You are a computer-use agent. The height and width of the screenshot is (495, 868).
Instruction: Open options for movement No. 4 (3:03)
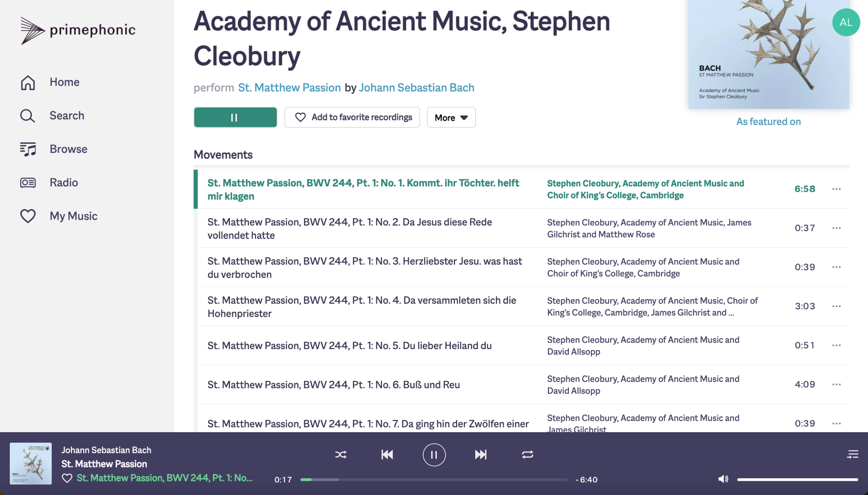tap(836, 306)
